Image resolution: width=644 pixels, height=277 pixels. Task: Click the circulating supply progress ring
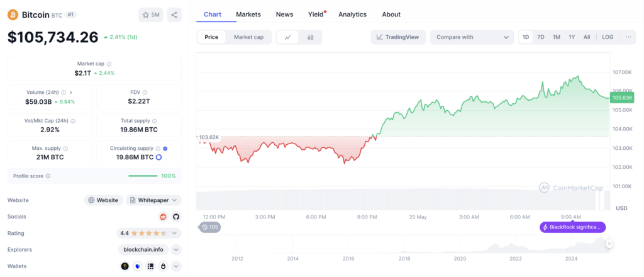[x=158, y=157]
